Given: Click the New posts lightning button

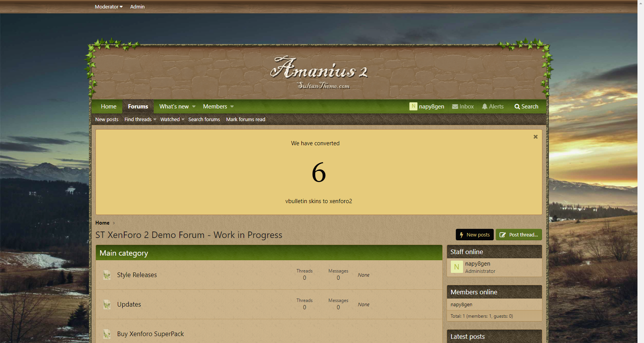Looking at the screenshot, I should click(475, 235).
